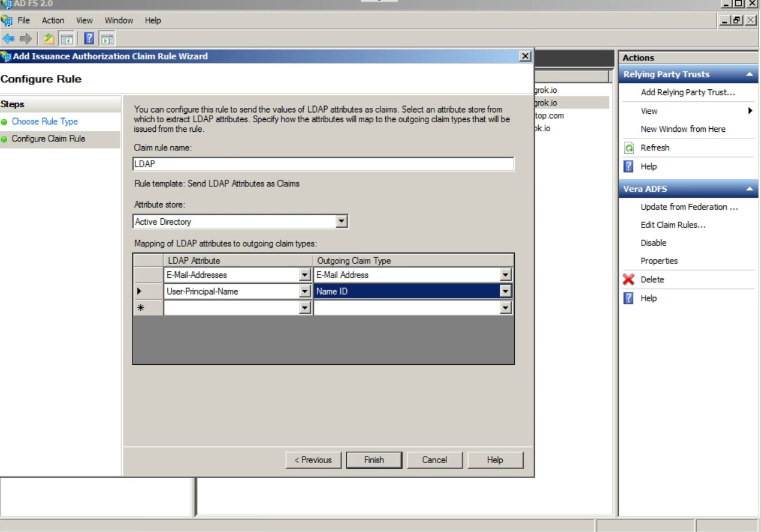Click the blue Help toolbar icon
Image resolution: width=761 pixels, height=532 pixels.
click(89, 39)
